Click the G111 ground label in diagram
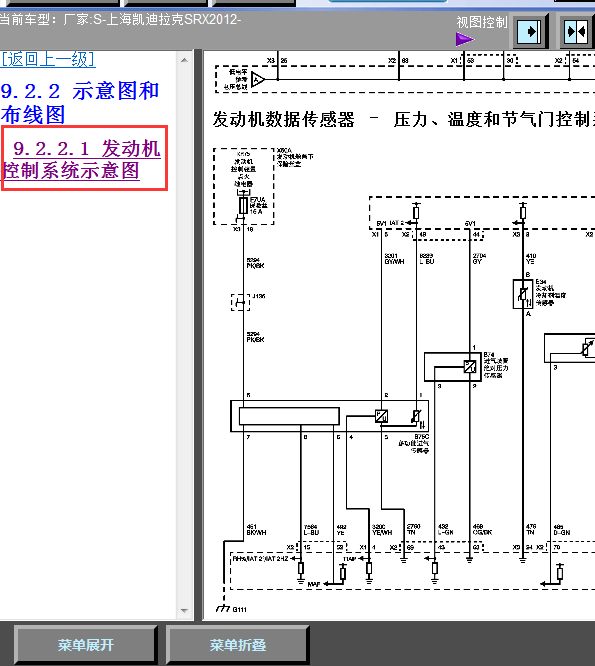Screen dimensions: 595x666 click(240, 610)
